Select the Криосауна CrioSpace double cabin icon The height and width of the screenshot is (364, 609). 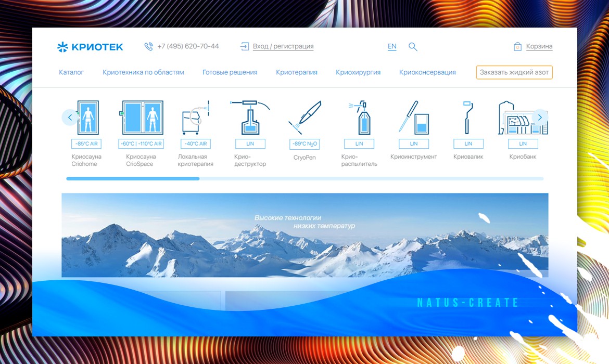142,117
